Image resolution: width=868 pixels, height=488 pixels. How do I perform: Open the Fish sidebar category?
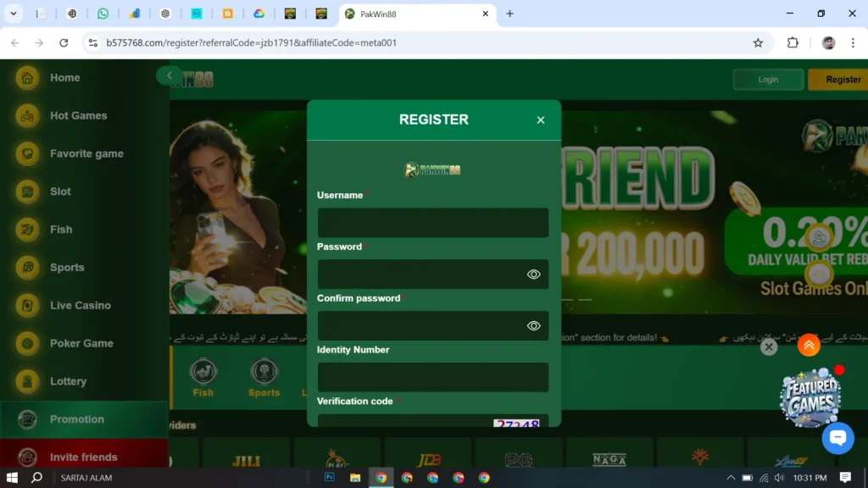click(x=83, y=229)
